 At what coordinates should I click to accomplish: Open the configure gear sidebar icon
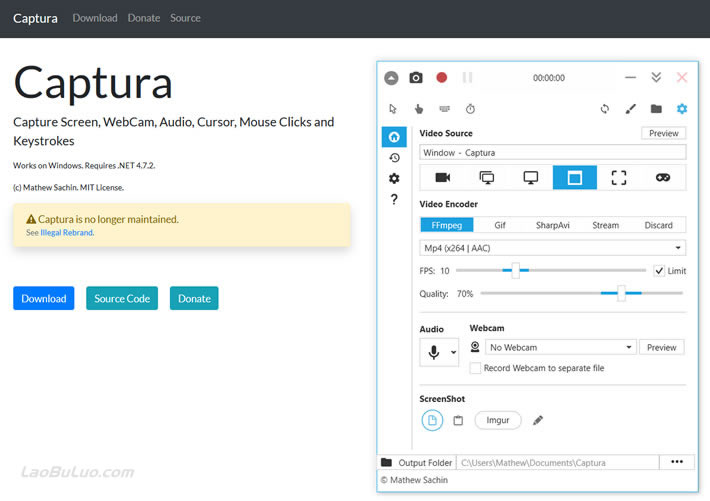coord(394,178)
